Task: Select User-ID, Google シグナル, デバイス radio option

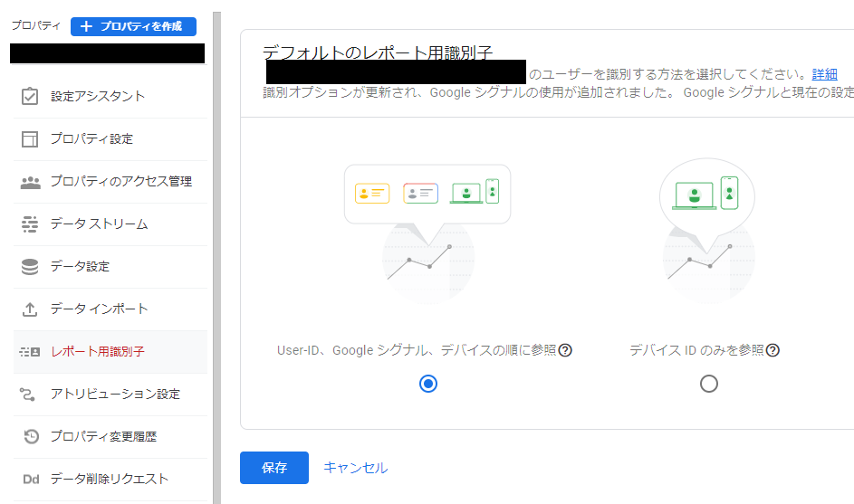Action: tap(428, 384)
